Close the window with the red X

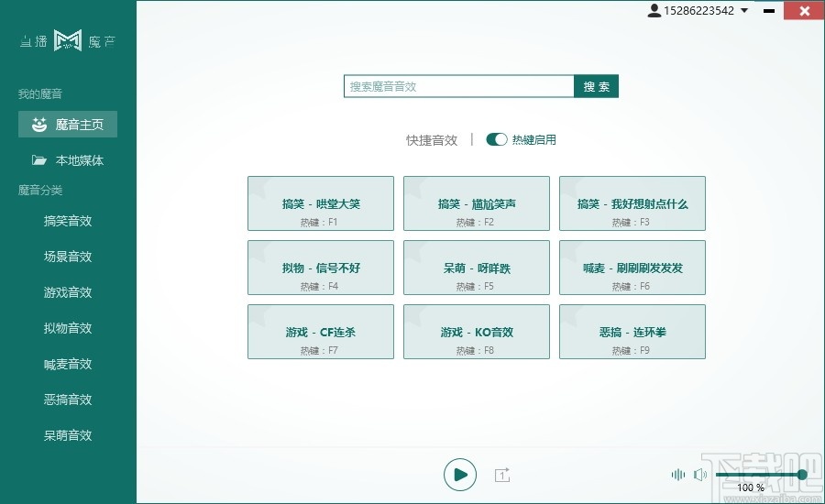804,10
